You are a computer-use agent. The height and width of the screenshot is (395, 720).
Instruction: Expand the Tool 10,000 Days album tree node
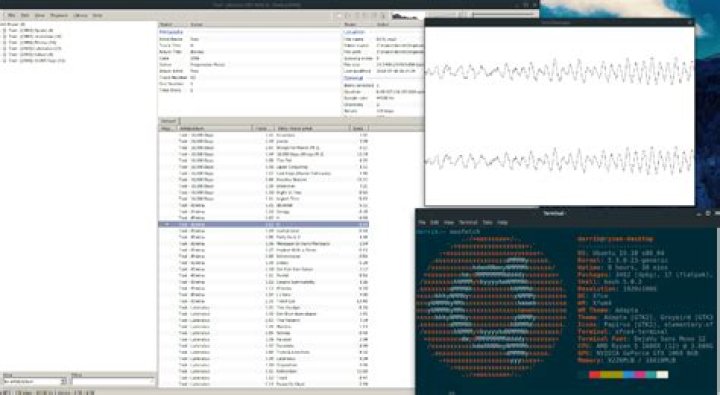5,60
